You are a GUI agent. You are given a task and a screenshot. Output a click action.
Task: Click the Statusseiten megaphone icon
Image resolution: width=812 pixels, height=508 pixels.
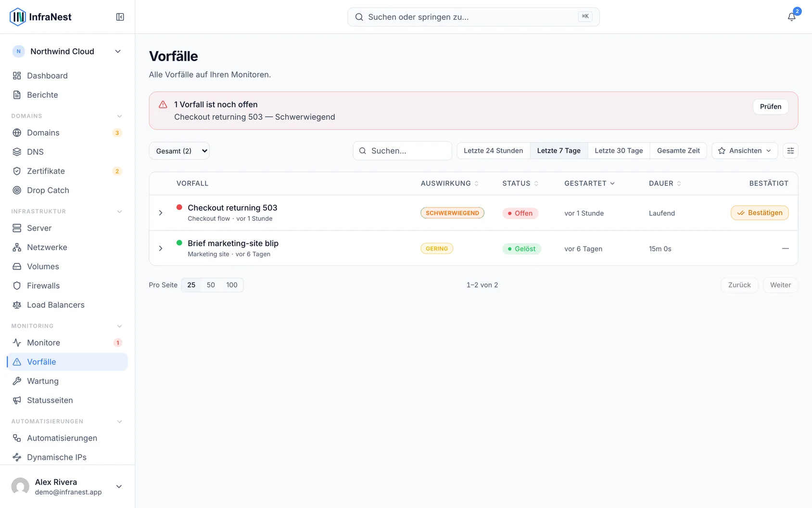[x=17, y=400]
